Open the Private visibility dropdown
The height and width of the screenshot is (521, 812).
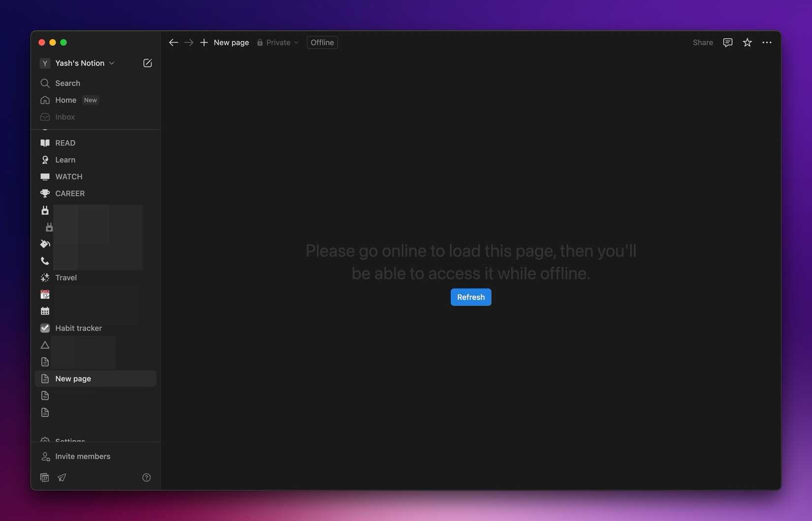[x=278, y=42]
